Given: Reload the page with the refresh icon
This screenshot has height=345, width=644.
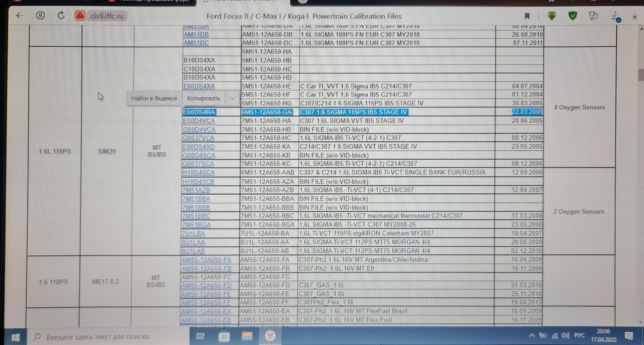Looking at the screenshot, I should pos(61,15).
